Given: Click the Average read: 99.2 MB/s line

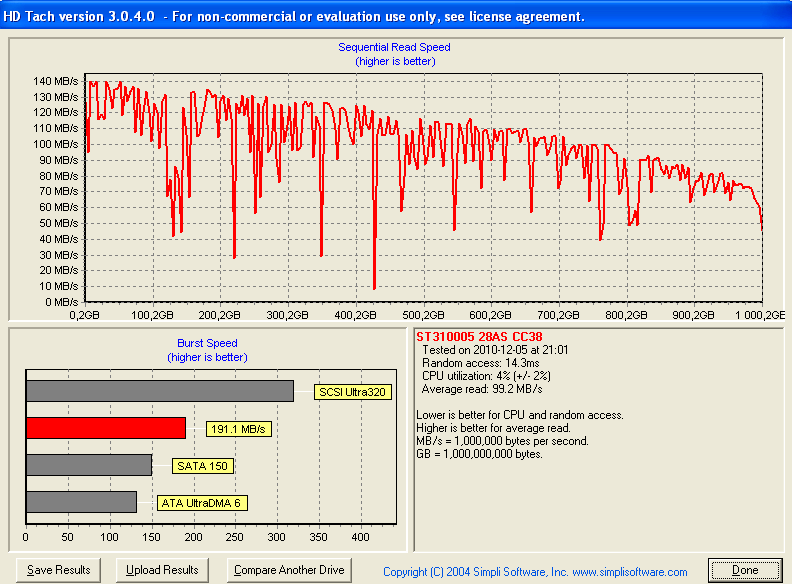Looking at the screenshot, I should (x=482, y=389).
